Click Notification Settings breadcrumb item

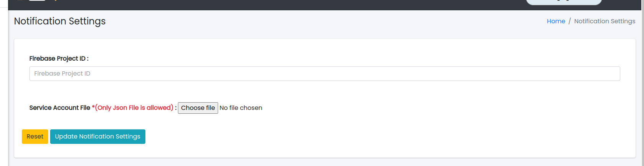[605, 21]
